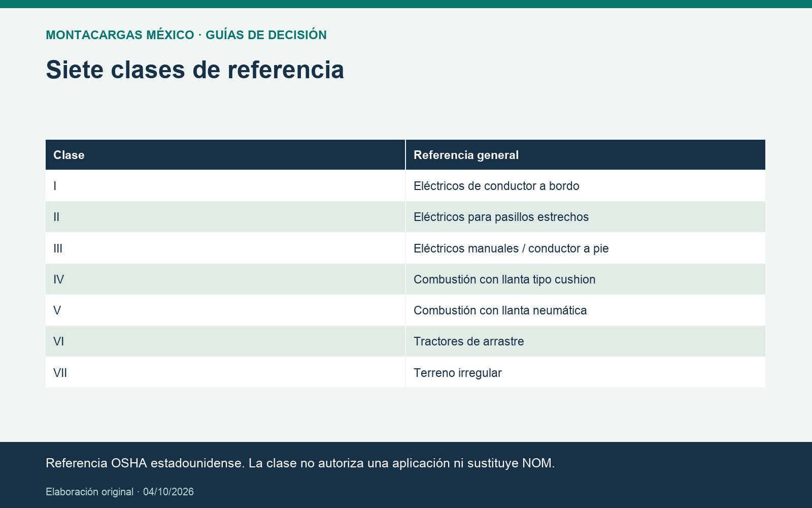Select the class 'IV' cell
Screen dimensions: 812x508
(x=225, y=279)
